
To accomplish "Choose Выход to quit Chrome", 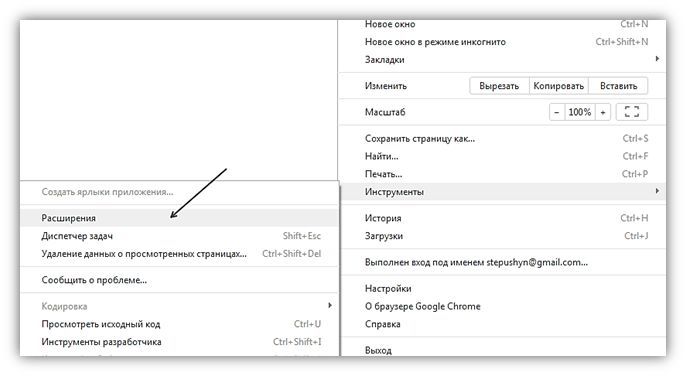I will [502, 350].
